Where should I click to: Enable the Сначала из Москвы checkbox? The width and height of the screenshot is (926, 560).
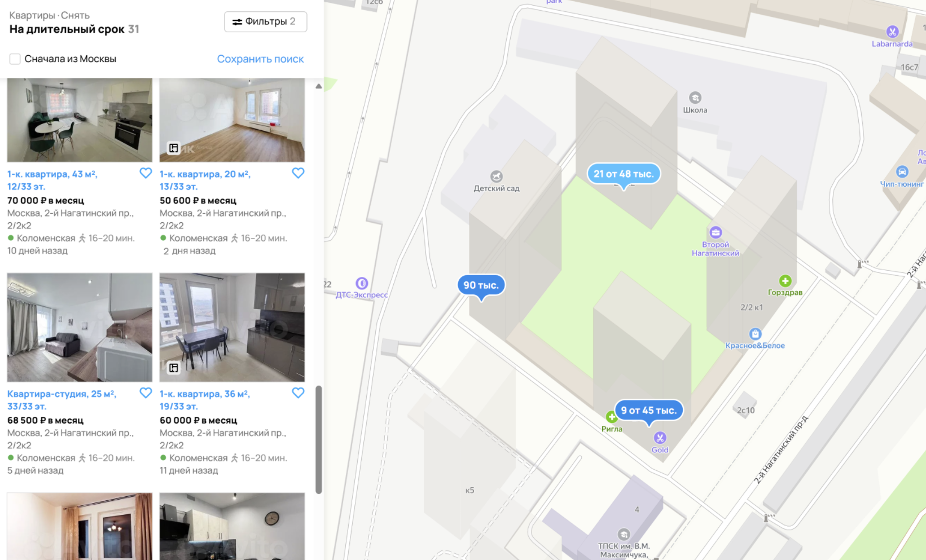(15, 59)
